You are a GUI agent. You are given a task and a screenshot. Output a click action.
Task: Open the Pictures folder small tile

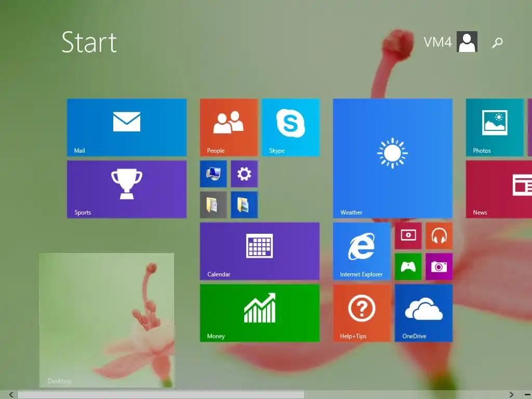(x=244, y=205)
